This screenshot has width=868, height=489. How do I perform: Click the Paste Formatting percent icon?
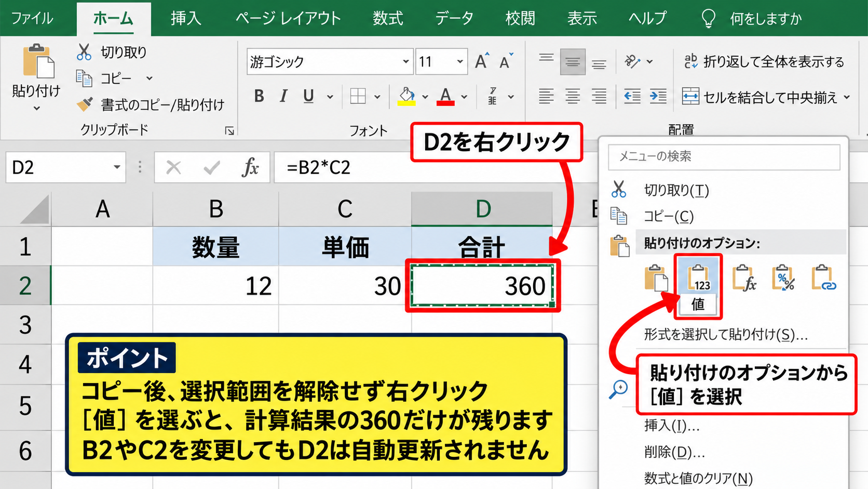(x=783, y=277)
